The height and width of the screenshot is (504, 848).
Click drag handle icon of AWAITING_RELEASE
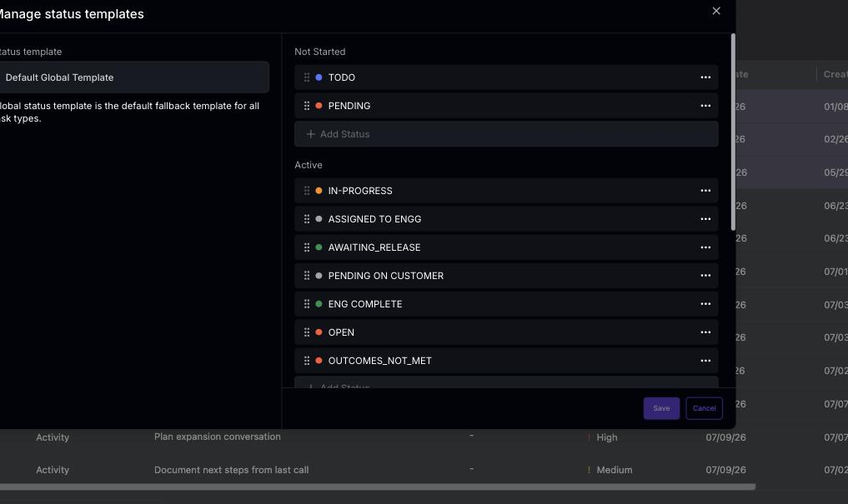pos(307,247)
